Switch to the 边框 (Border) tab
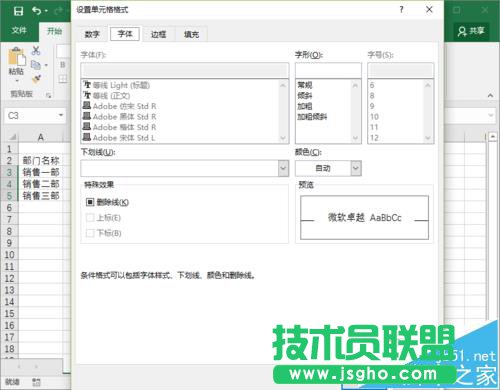500x390 pixels. point(158,34)
